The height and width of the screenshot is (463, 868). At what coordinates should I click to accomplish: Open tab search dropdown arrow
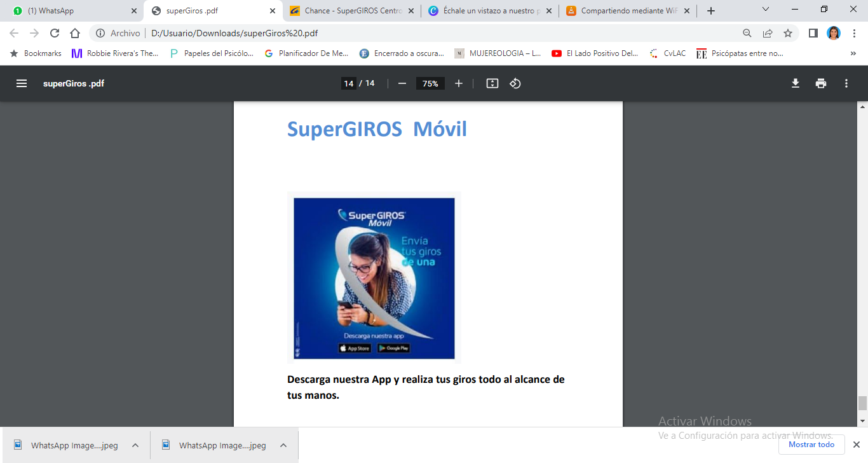pos(765,10)
